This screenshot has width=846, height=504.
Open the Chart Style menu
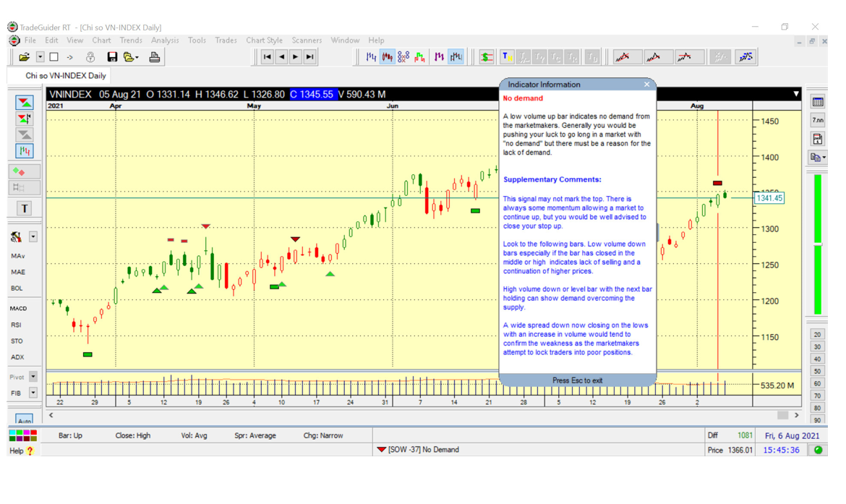click(264, 40)
